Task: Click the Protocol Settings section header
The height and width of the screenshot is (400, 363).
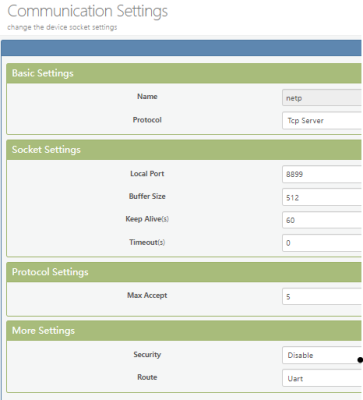Action: (x=184, y=272)
